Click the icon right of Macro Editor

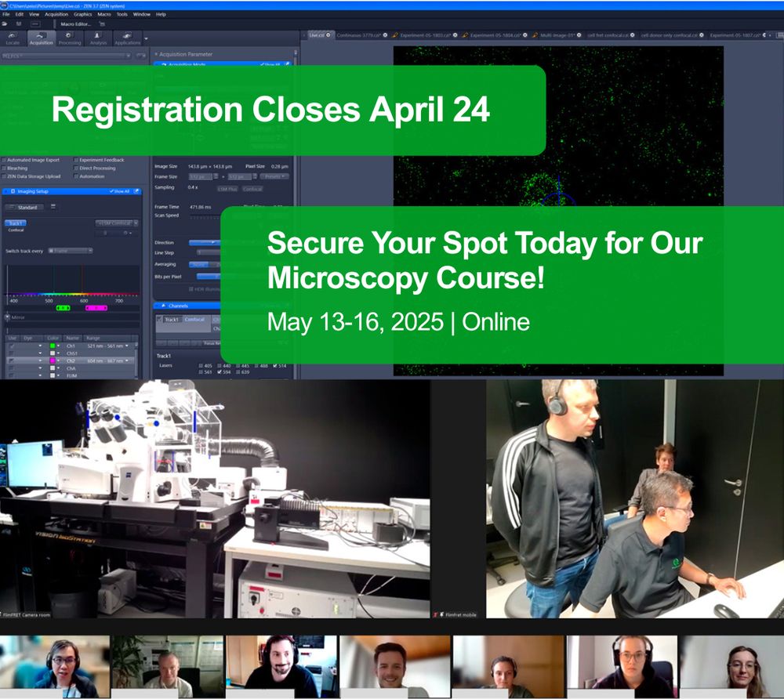click(x=102, y=24)
